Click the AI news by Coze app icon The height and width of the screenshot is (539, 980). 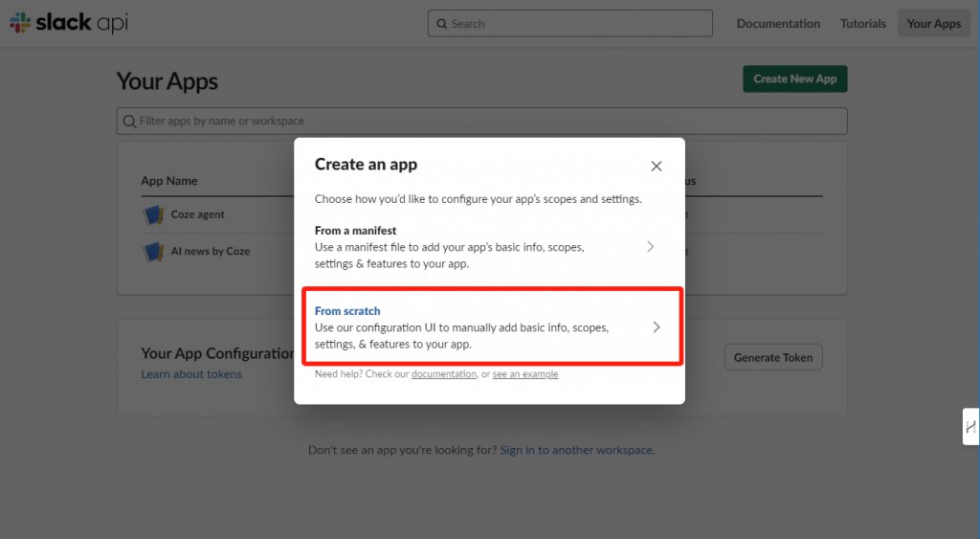tap(152, 252)
